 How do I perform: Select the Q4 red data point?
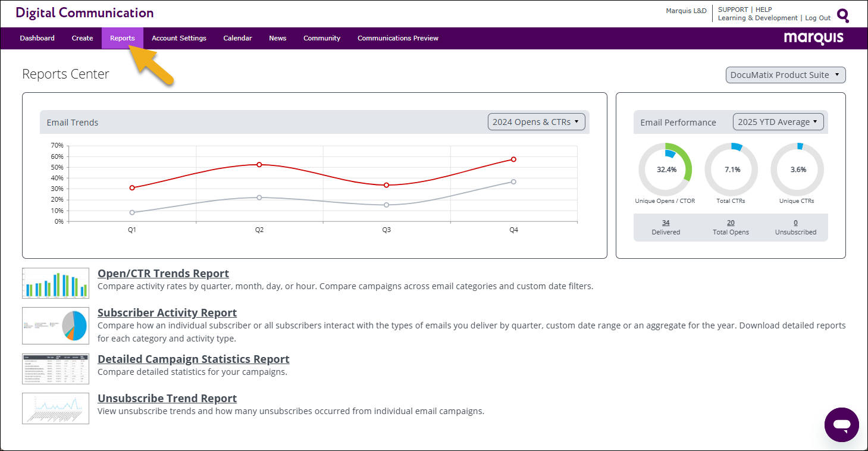click(x=513, y=159)
